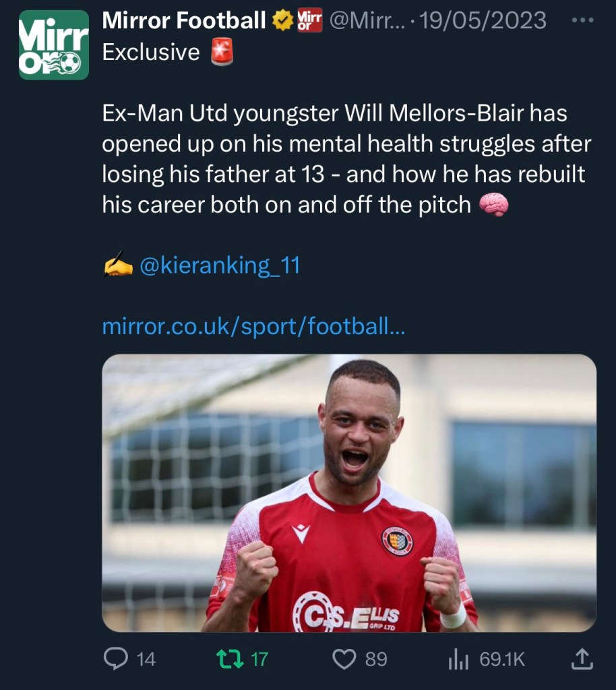Click the truncated @Mirr... handle
The width and height of the screenshot is (616, 690).
tap(367, 22)
